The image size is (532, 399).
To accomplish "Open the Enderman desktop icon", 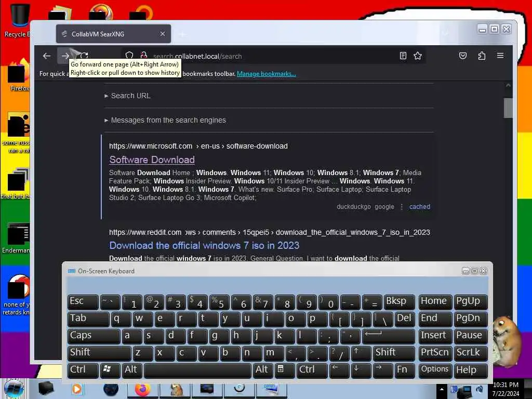I will coord(17,237).
